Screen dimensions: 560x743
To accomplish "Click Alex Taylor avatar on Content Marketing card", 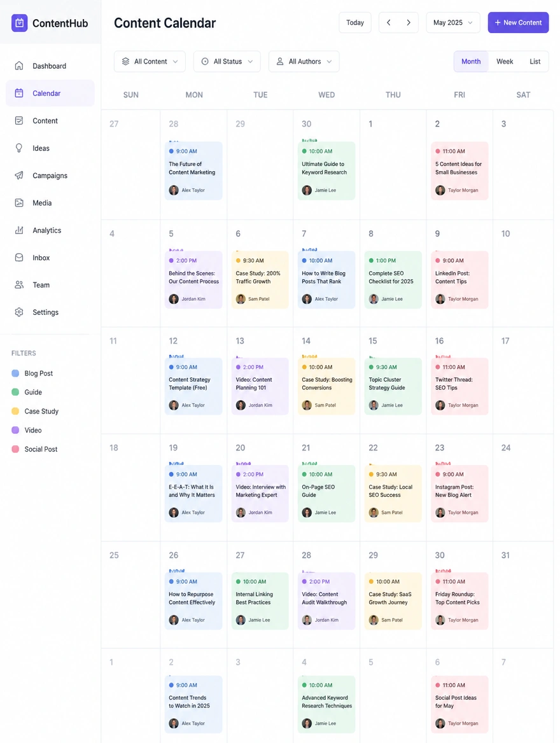I will click(174, 190).
